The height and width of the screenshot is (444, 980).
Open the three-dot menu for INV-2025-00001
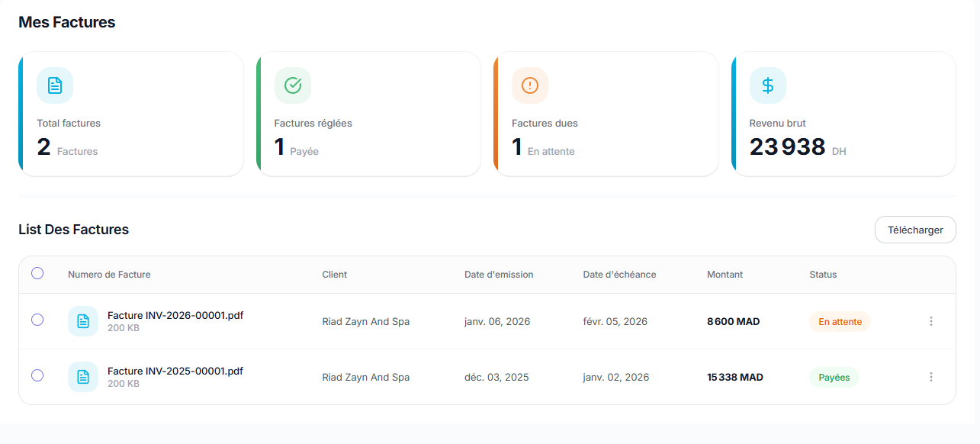click(x=931, y=377)
